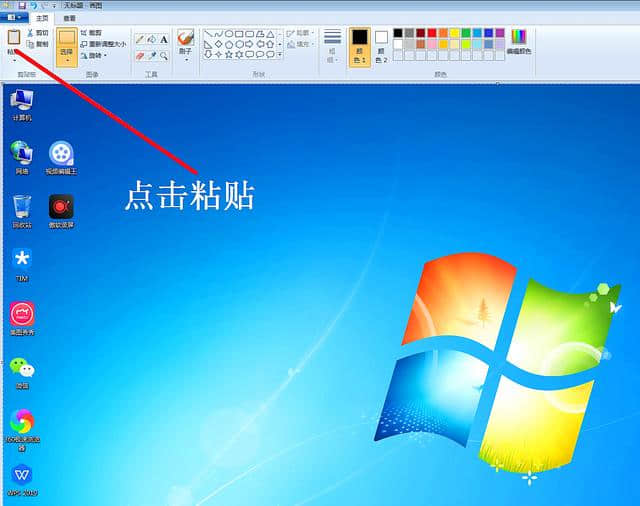The height and width of the screenshot is (506, 640).
Task: Pick the green color swatch
Action: coord(466,33)
